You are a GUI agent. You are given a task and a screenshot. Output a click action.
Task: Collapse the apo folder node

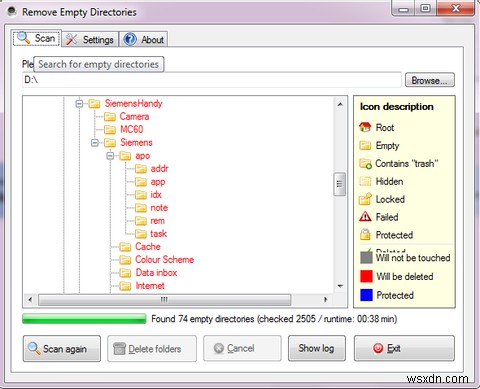[x=110, y=156]
